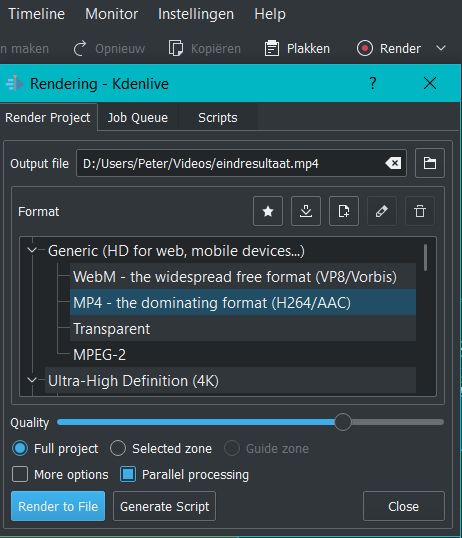The height and width of the screenshot is (538, 462).
Task: Enable the More options checkbox
Action: 20,475
